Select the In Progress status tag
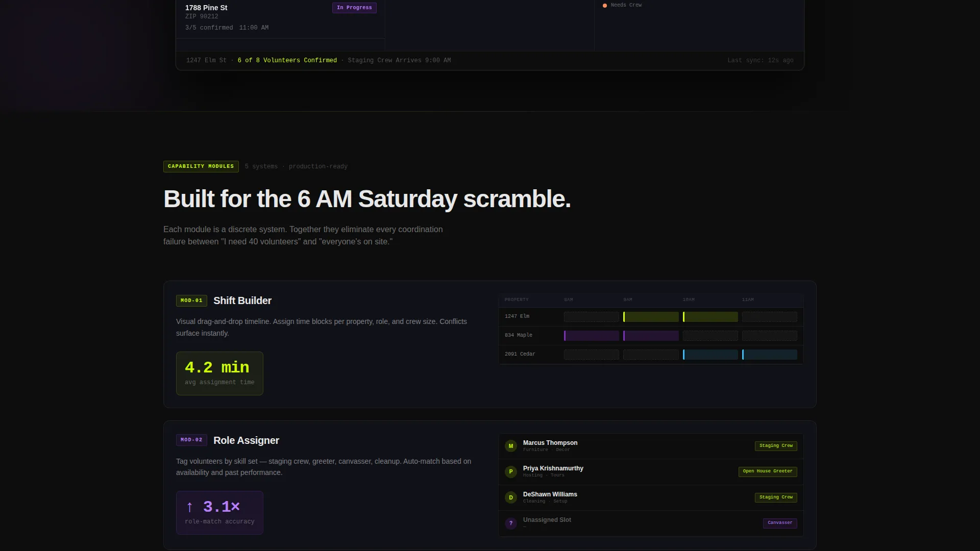The image size is (980, 551). [x=354, y=8]
